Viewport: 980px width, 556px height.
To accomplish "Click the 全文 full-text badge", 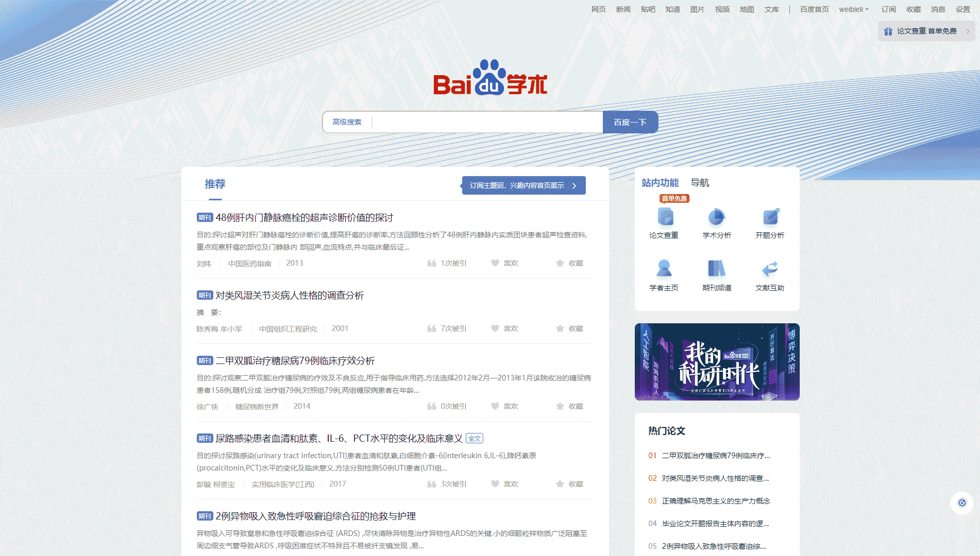I will [x=474, y=439].
